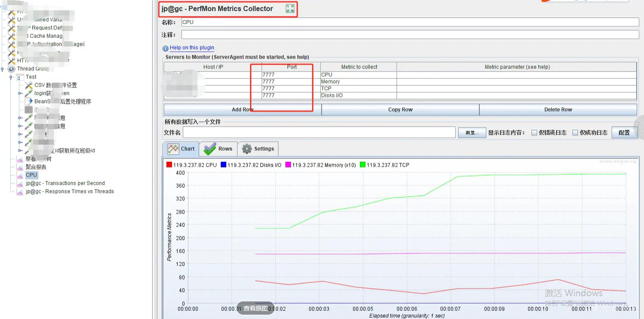Click the wrench icon for Authorization Manager
The width and height of the screenshot is (644, 319).
click(x=12, y=44)
